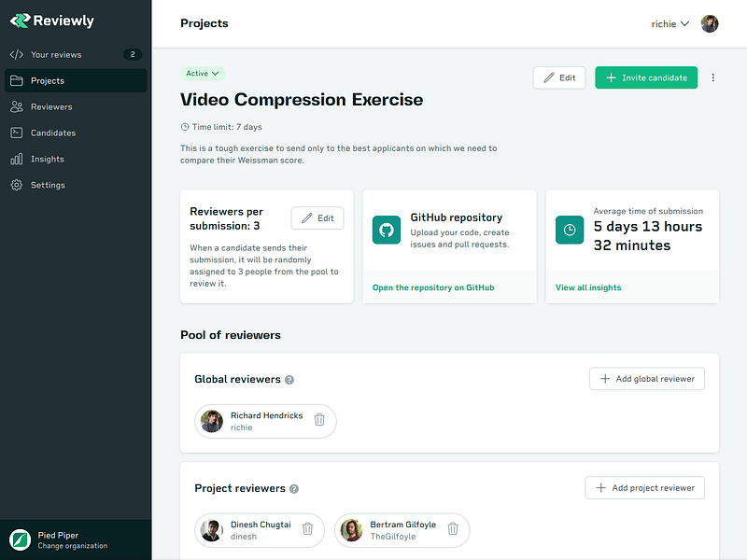This screenshot has height=560, width=747.
Task: Click Change organization
Action: click(73, 546)
